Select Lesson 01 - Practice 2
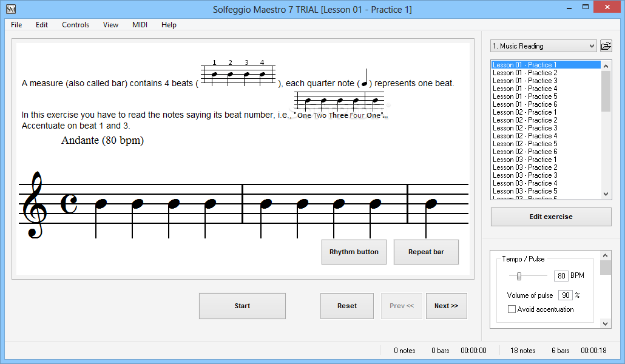The height and width of the screenshot is (364, 625). (546, 73)
